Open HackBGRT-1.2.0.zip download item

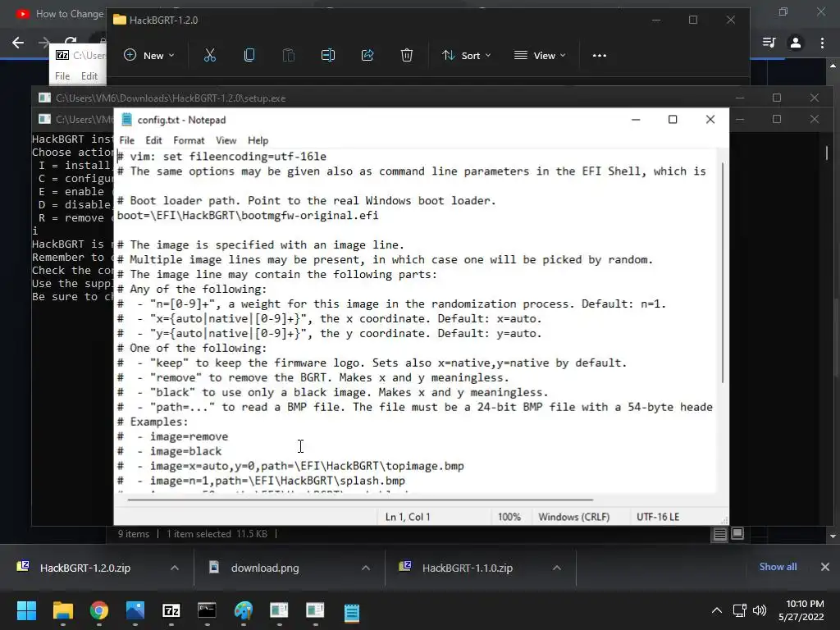tap(84, 568)
